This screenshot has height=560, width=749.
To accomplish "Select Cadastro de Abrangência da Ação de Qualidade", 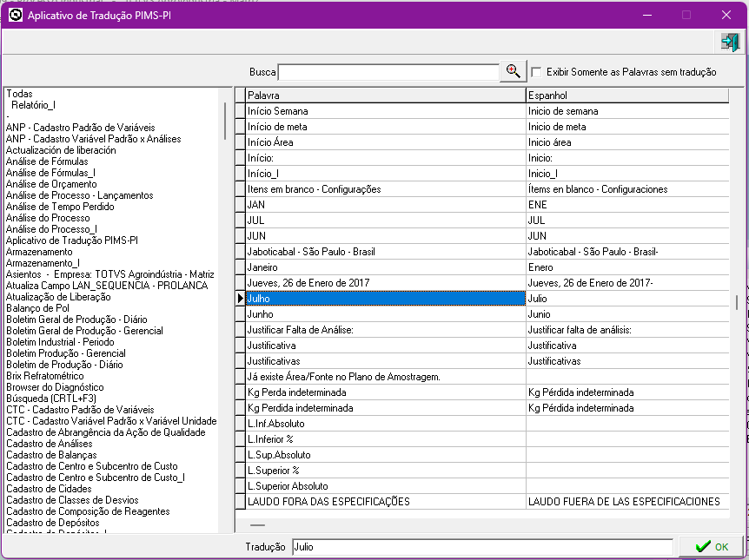I will (105, 432).
